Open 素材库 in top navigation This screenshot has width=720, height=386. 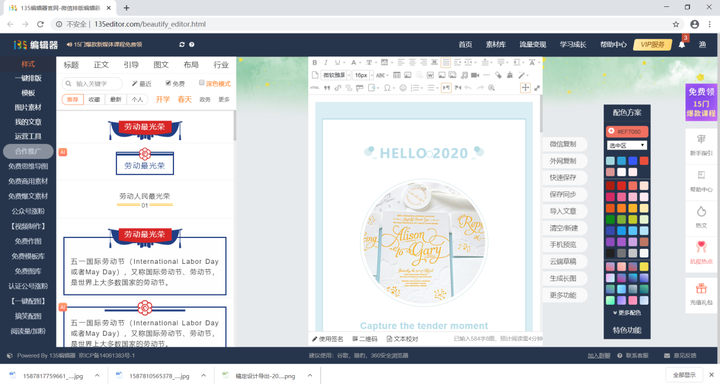tap(496, 45)
